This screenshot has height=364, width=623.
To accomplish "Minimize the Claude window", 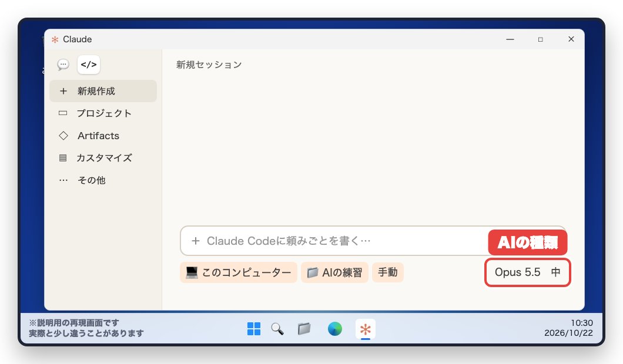I will tap(510, 39).
